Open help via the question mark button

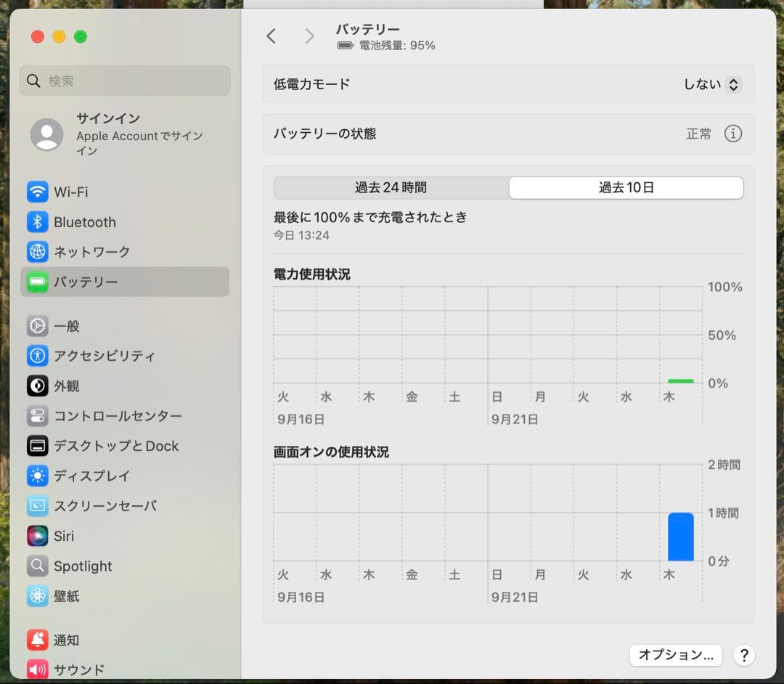743,654
